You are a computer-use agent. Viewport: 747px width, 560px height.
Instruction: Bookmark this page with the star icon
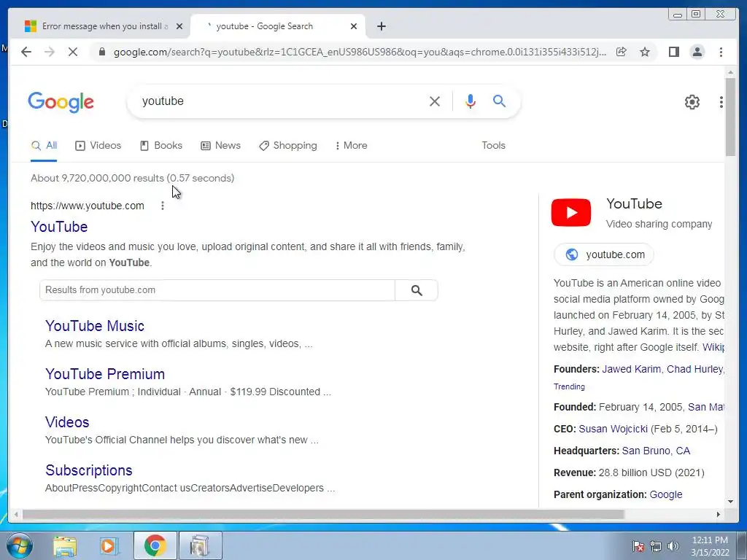click(x=645, y=52)
